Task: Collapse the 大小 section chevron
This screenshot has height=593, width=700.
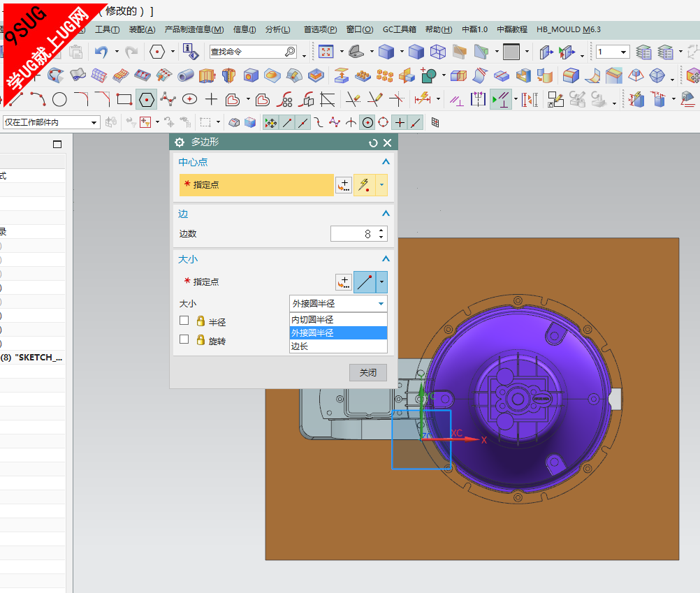Action: pyautogui.click(x=386, y=259)
